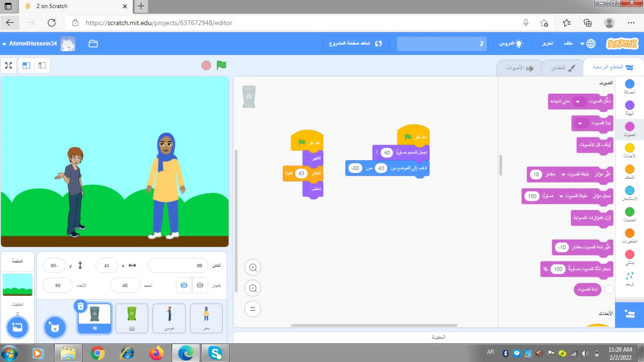Select the stage backdrop thumbnail

click(18, 285)
